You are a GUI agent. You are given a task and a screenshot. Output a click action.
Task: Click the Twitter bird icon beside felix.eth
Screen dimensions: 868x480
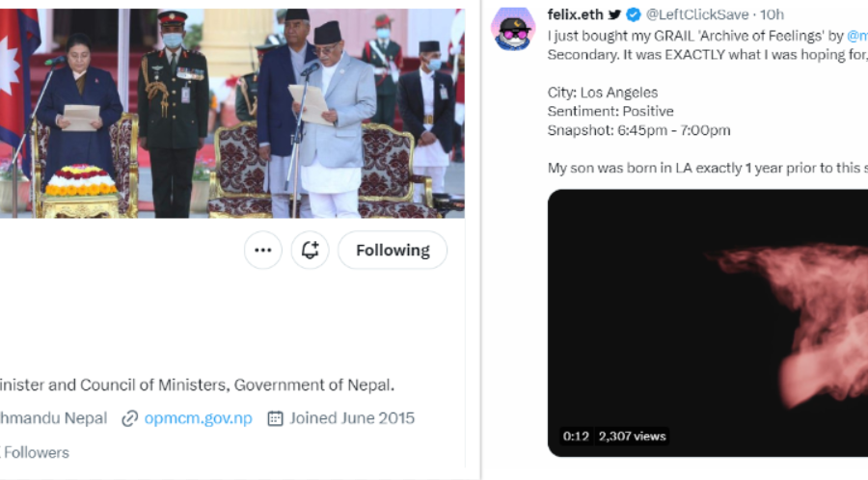(x=614, y=14)
